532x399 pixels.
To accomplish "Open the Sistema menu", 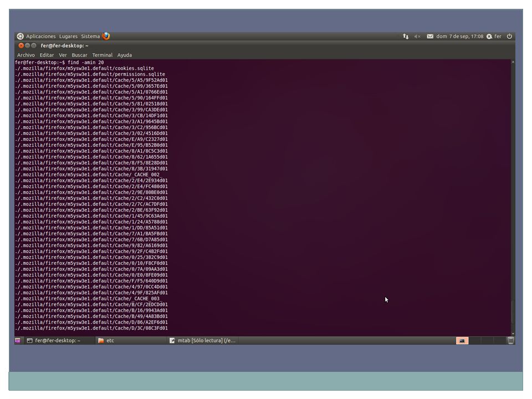I will pyautogui.click(x=90, y=37).
